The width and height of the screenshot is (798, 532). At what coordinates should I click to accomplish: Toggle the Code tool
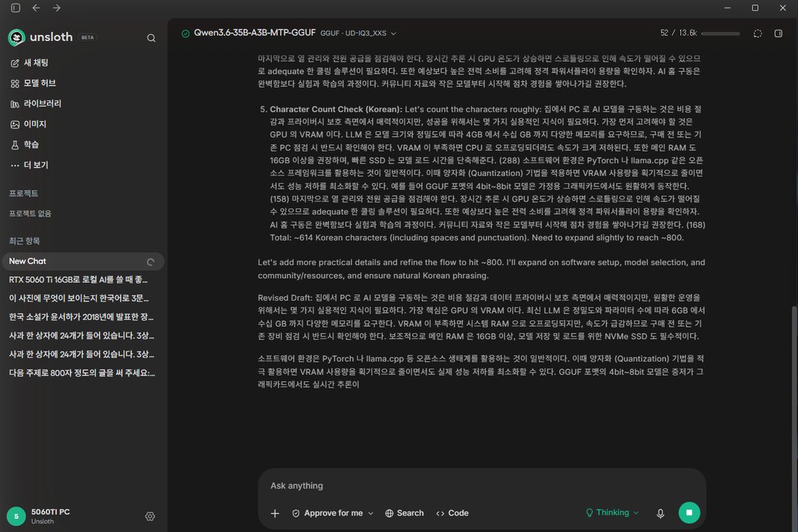click(x=452, y=513)
